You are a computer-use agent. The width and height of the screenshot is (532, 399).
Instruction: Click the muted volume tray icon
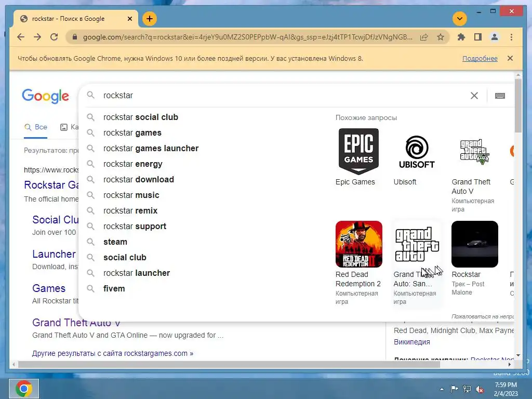[480, 389]
